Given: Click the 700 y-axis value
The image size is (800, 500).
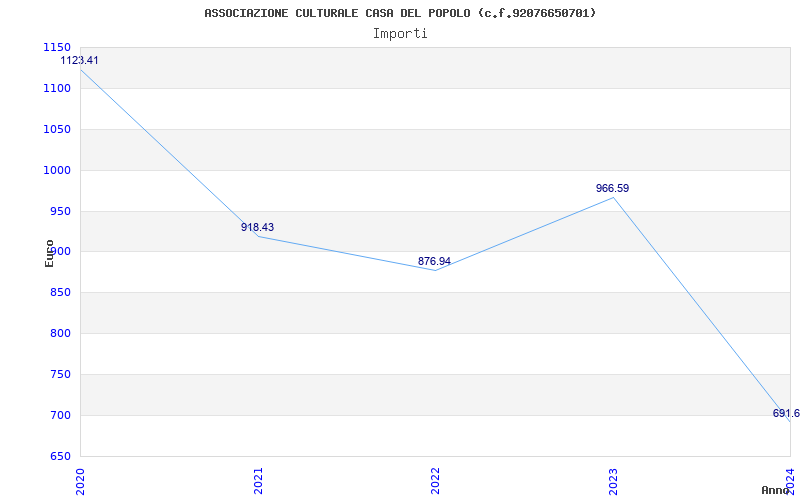Looking at the screenshot, I should (60, 415).
